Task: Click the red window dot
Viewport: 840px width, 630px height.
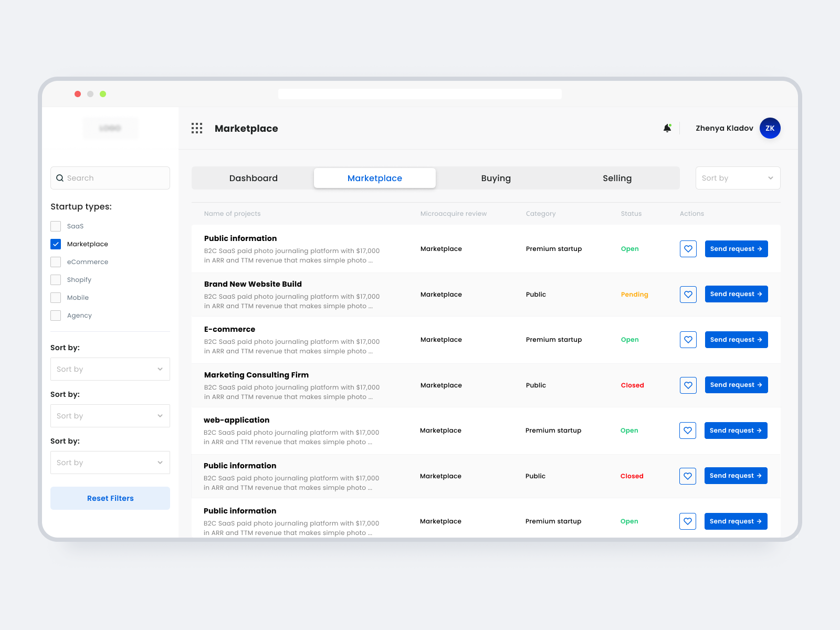Action: (x=78, y=94)
